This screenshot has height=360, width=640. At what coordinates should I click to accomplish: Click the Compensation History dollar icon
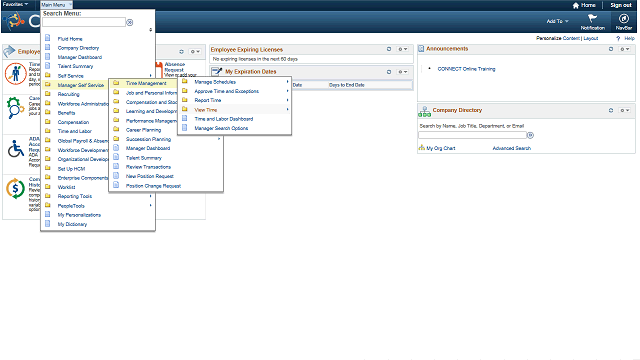pos(16,189)
